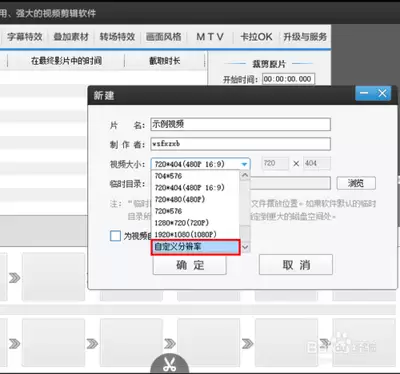
Task: Click the 取消 button
Action: (296, 265)
